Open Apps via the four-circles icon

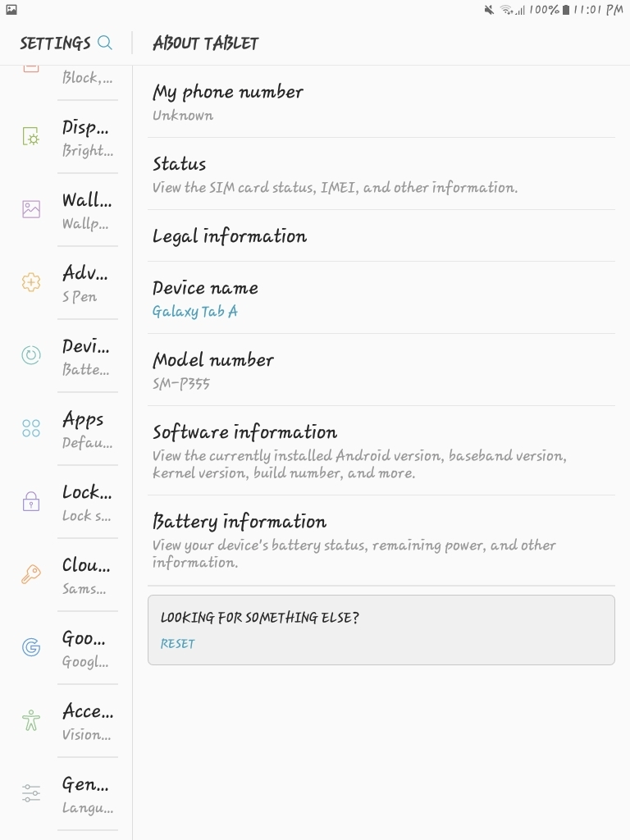point(31,428)
